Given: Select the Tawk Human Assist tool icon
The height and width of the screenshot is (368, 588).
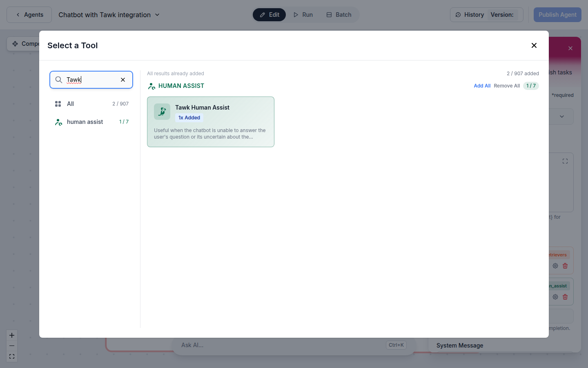Looking at the screenshot, I should coord(162,111).
